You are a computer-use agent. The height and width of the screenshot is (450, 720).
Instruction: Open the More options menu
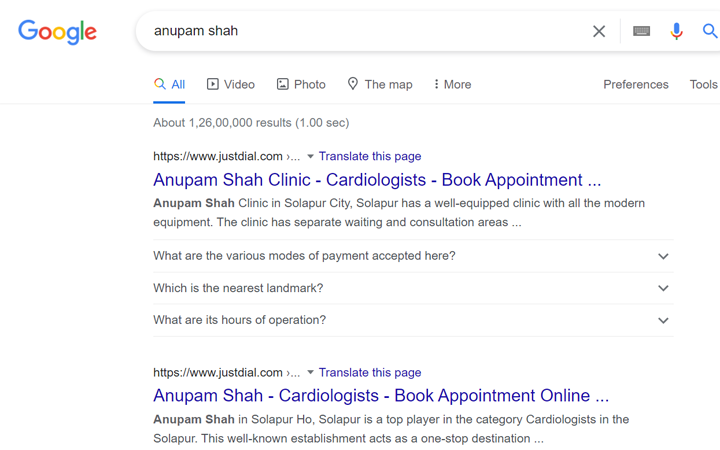(452, 84)
